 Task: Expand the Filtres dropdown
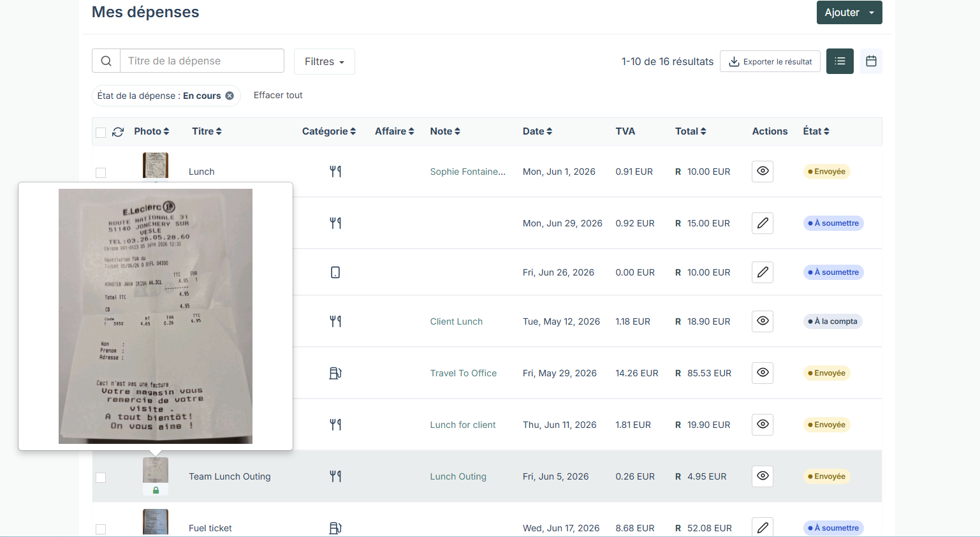(325, 62)
